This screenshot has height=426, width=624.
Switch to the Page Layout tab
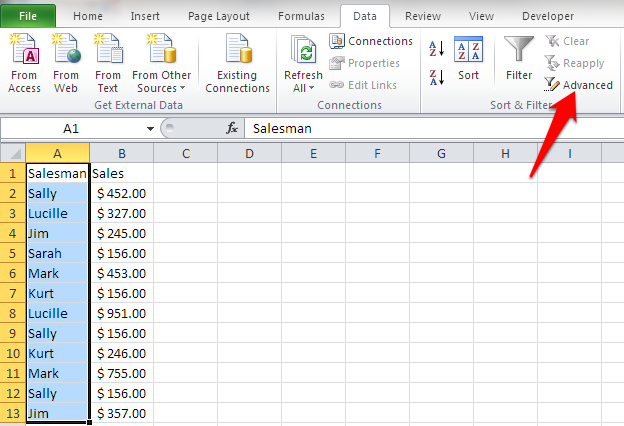(x=219, y=16)
